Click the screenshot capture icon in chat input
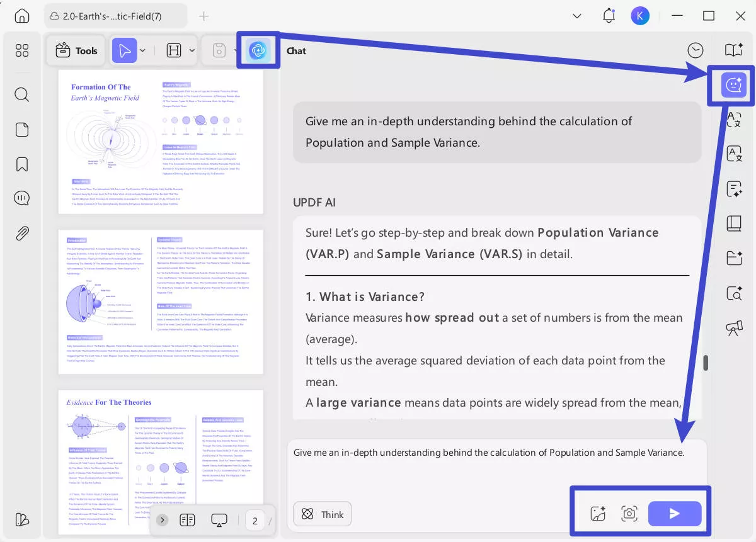The image size is (756, 542). coord(629,514)
